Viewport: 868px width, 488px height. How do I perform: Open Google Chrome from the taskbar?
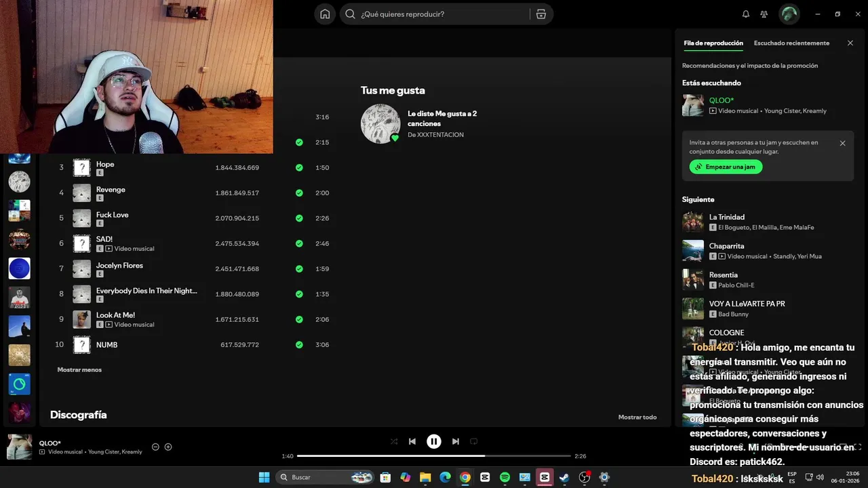pyautogui.click(x=465, y=477)
